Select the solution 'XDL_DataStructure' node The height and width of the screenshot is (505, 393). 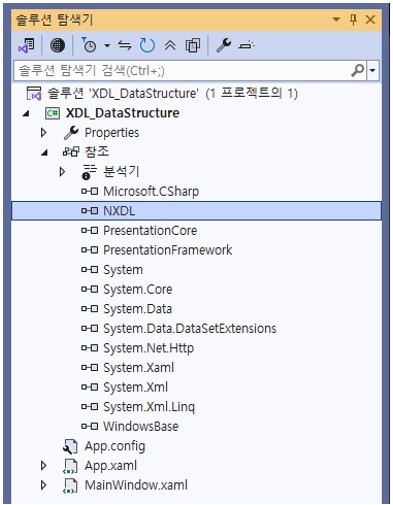click(172, 93)
